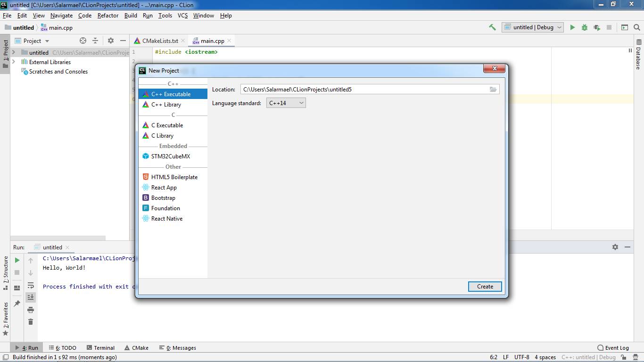Open the Language standard C++14 dropdown
Viewport: 644px width, 362px height.
[x=286, y=103]
